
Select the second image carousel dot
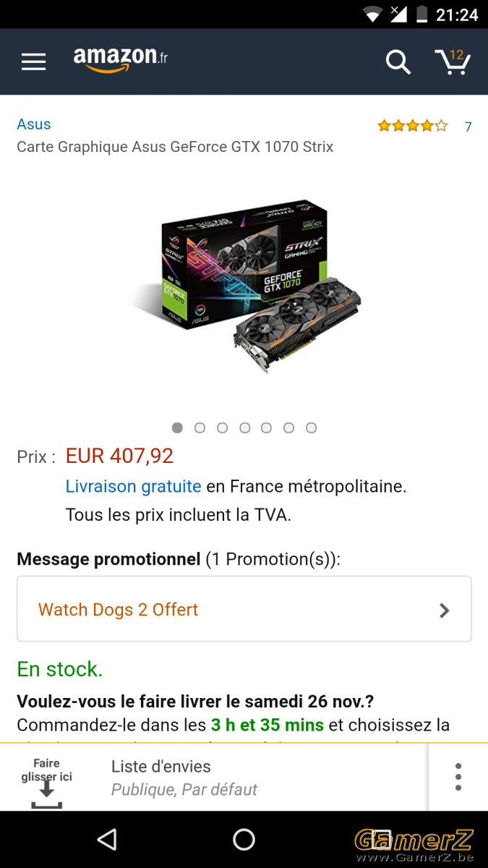click(x=200, y=427)
